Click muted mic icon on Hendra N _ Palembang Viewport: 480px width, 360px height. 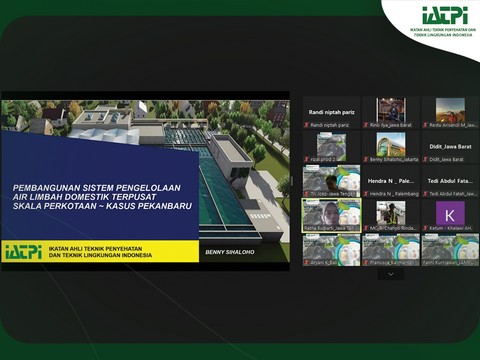(x=366, y=194)
